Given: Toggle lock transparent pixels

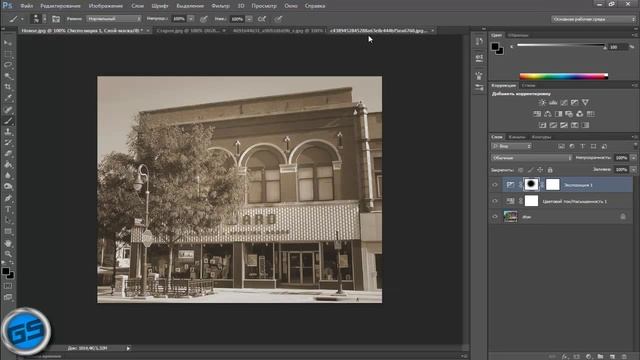Looking at the screenshot, I should click(520, 170).
